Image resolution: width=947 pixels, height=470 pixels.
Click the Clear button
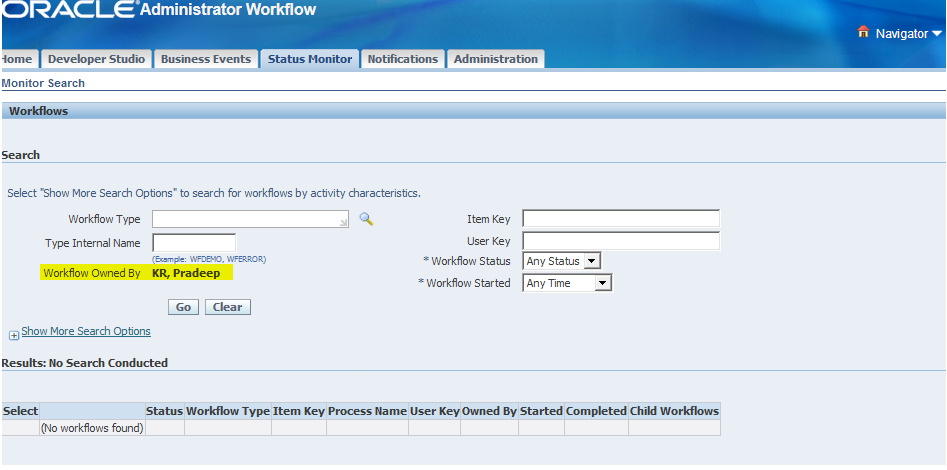click(228, 307)
